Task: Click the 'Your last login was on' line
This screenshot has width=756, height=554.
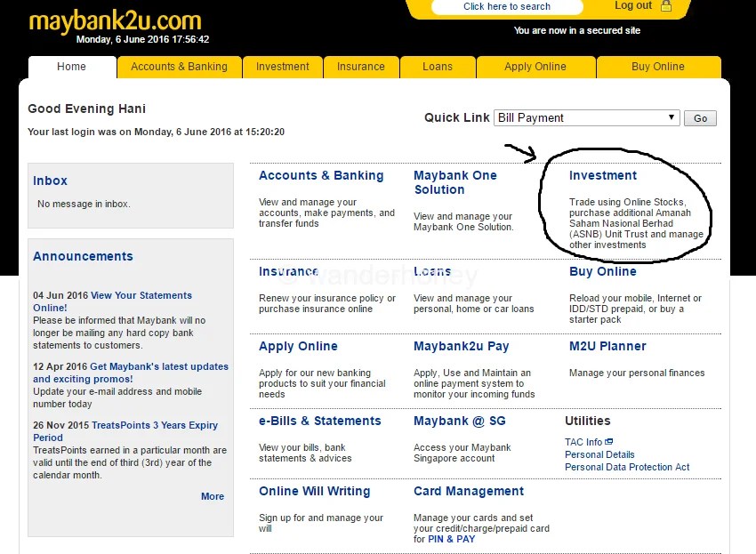Action: [157, 132]
